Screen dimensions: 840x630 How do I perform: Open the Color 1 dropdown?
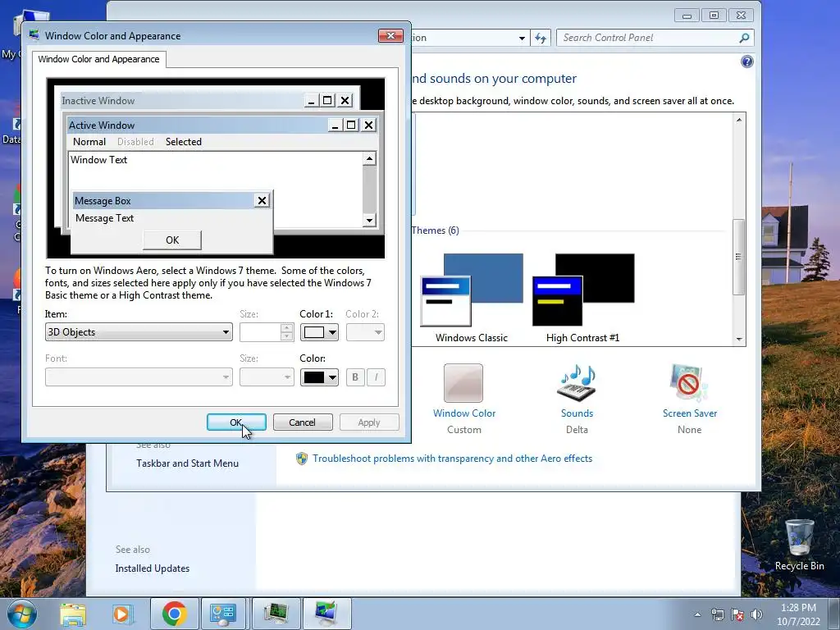tap(319, 332)
